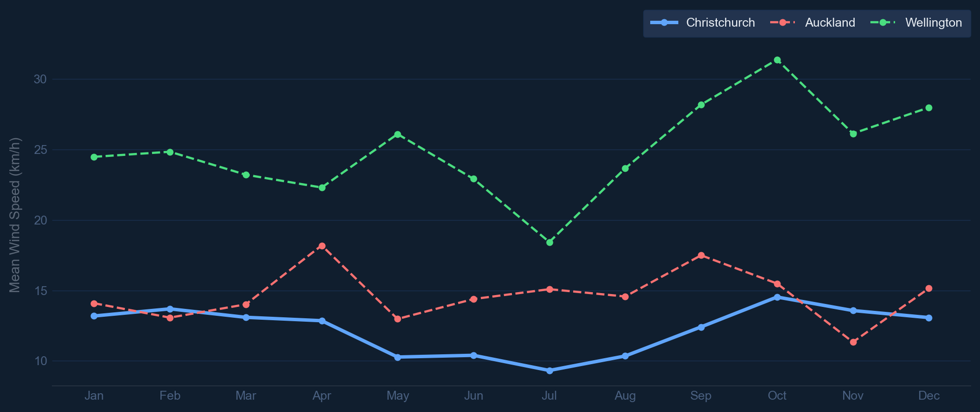The height and width of the screenshot is (412, 980).
Task: Click the 'Mean Wind Speed (km/h)' axis title
Action: pyautogui.click(x=15, y=215)
